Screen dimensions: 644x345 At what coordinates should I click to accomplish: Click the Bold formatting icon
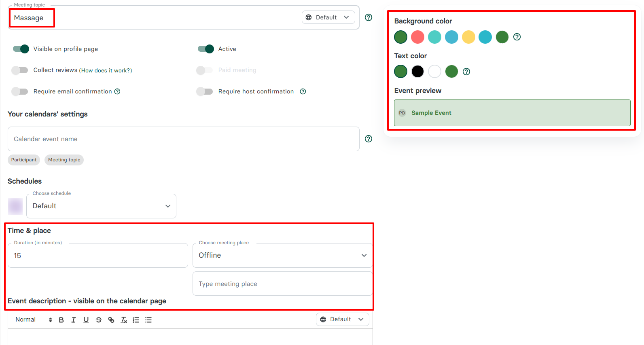(x=61, y=320)
